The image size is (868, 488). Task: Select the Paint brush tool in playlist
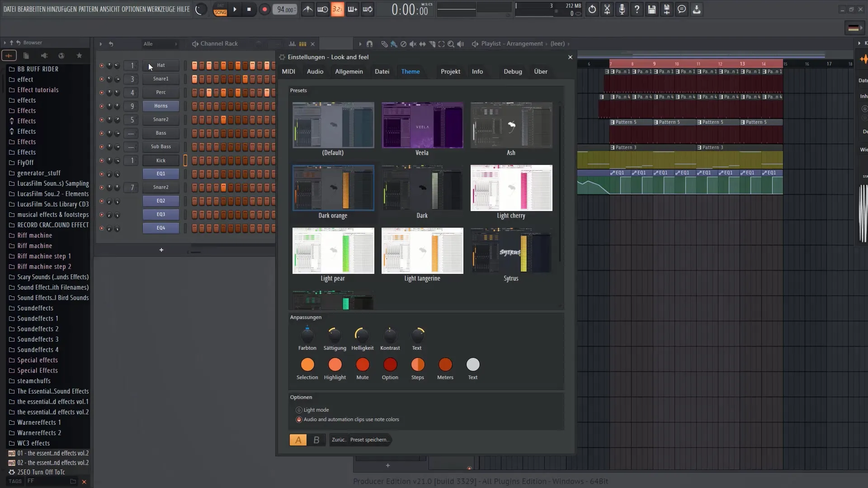[x=394, y=44]
